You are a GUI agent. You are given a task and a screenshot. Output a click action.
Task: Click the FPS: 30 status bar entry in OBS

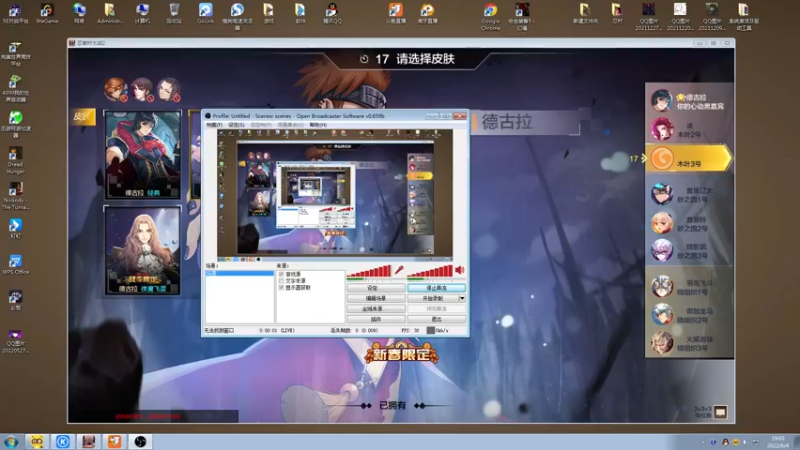[x=410, y=331]
